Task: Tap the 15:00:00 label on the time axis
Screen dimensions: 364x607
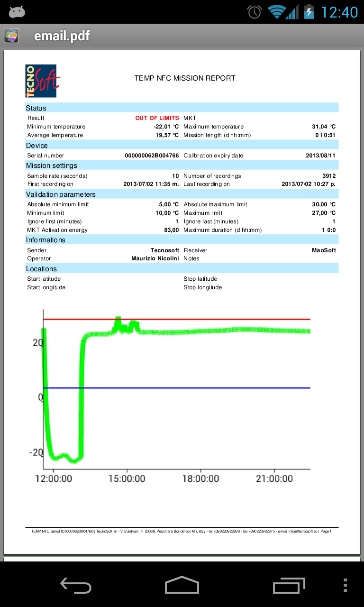Action: pos(127,479)
